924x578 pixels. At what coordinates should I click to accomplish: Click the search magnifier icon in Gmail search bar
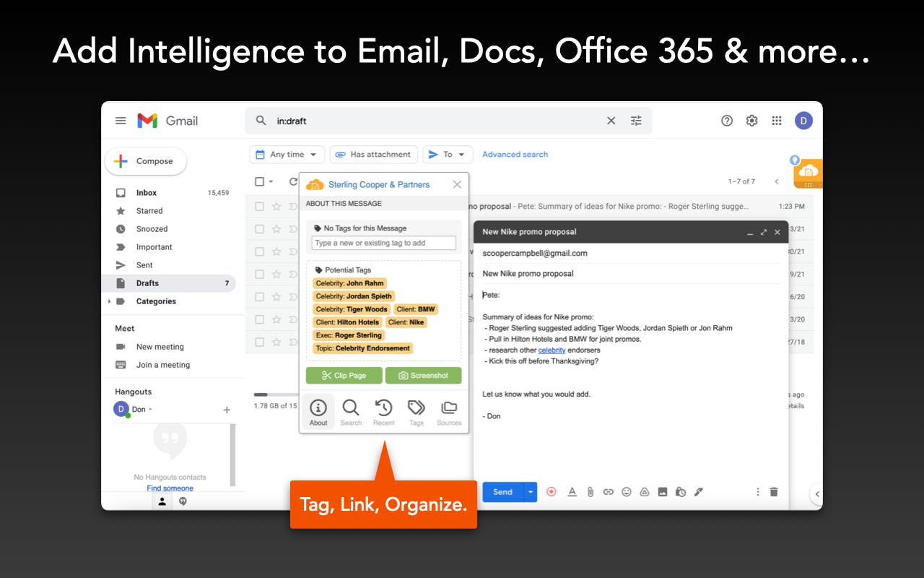[261, 121]
